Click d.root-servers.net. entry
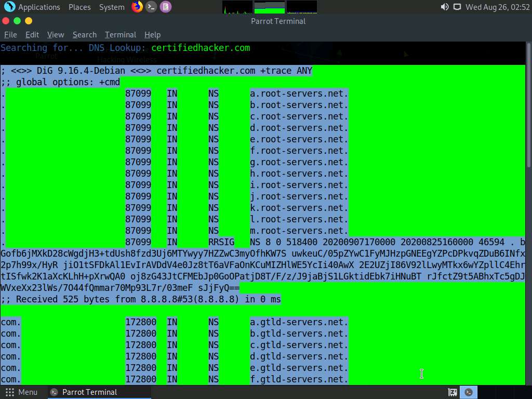532x399 pixels. pos(299,128)
